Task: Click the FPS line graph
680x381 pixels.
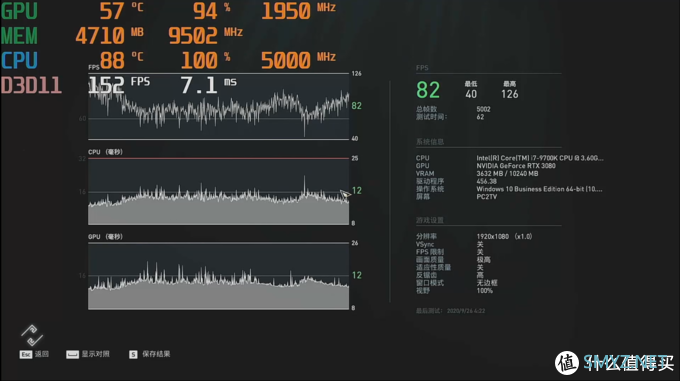Action: (219, 106)
